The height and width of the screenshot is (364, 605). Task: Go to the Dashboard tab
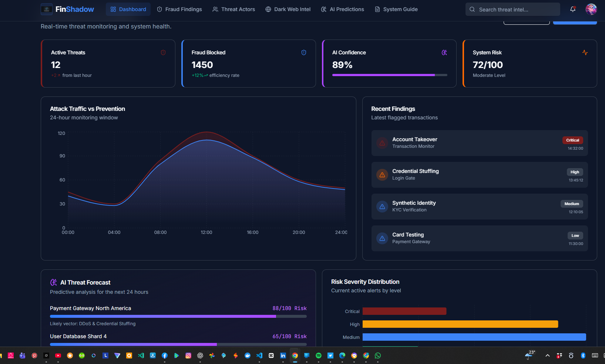pos(128,9)
